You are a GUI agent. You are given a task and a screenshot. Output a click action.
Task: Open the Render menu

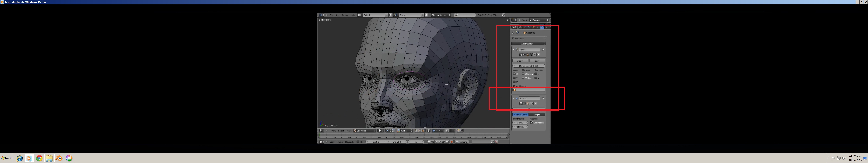345,15
